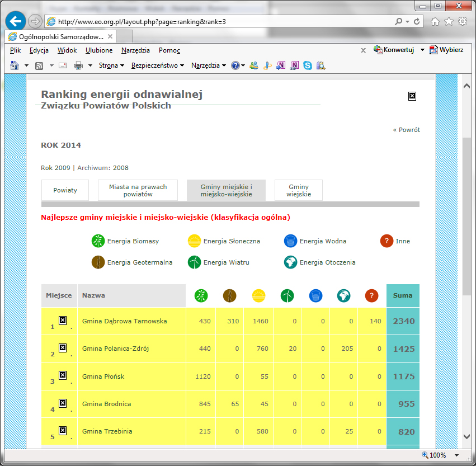Open the Rok 2009 link
Image resolution: width=476 pixels, height=466 pixels.
click(55, 168)
